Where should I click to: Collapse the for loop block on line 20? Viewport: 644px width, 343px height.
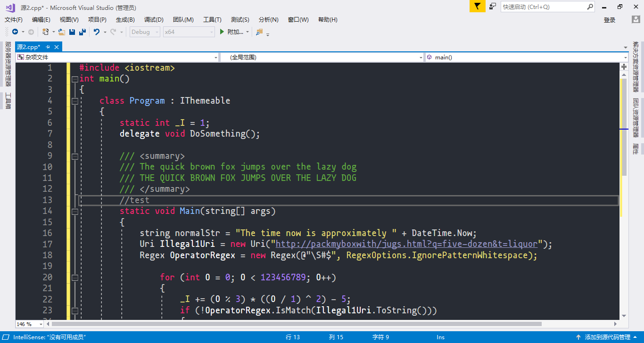[x=74, y=278]
